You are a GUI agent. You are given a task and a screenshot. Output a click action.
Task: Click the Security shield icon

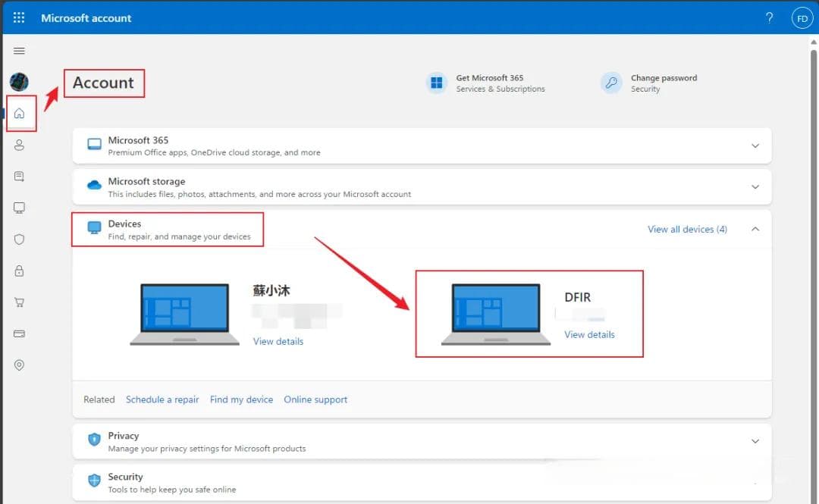point(95,481)
